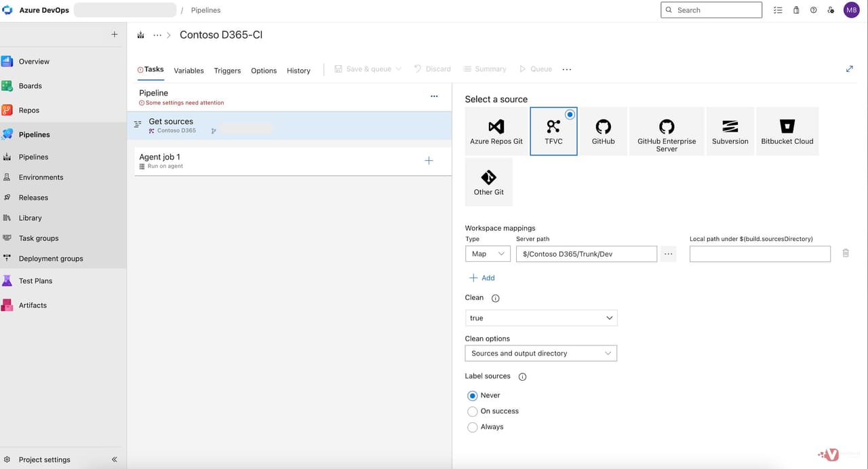Open the Task groups icon
This screenshot has height=469, width=868.
click(7, 238)
